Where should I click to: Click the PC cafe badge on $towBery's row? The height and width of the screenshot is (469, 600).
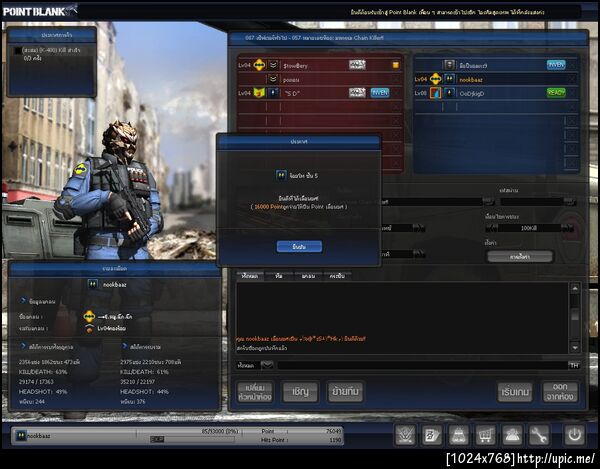(x=357, y=65)
